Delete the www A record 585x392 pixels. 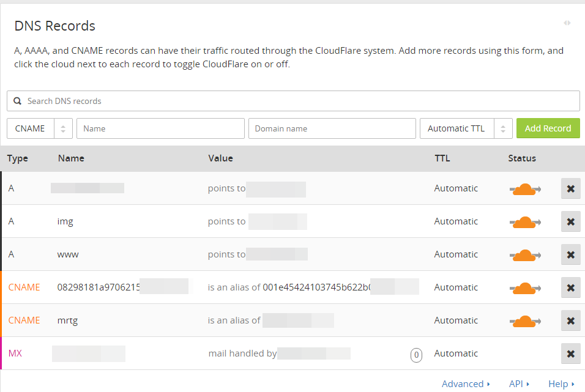570,254
